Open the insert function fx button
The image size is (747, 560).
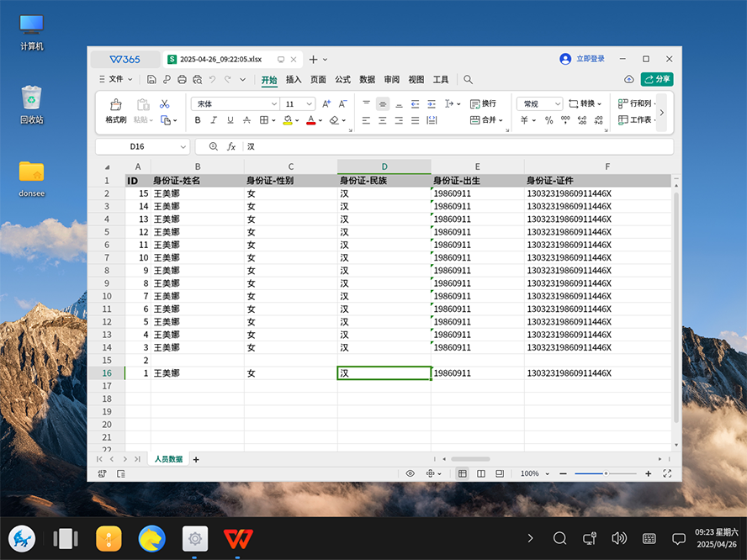click(x=231, y=146)
